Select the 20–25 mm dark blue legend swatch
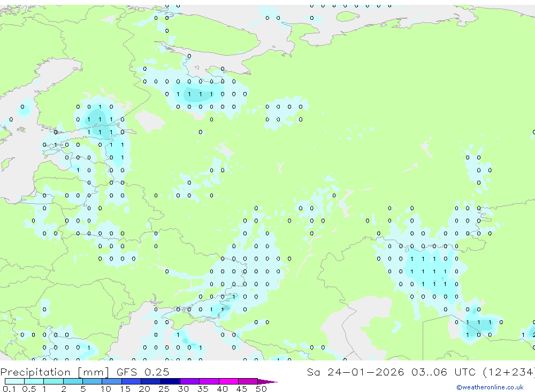This screenshot has height=392, width=535. point(151,381)
